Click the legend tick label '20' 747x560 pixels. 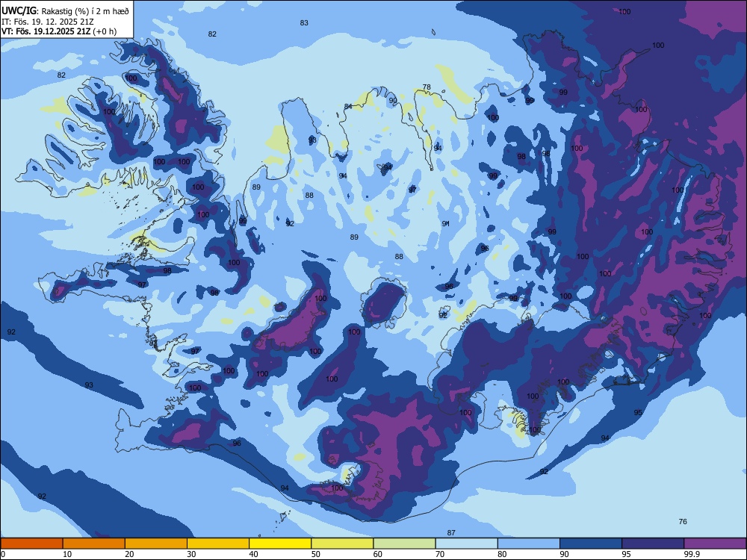point(129,554)
